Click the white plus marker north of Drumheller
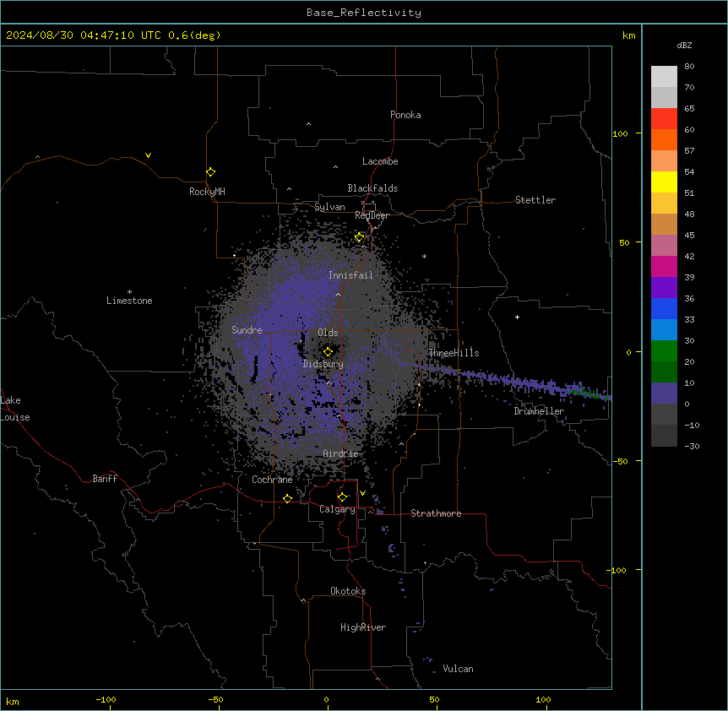This screenshot has width=728, height=711. (x=517, y=317)
